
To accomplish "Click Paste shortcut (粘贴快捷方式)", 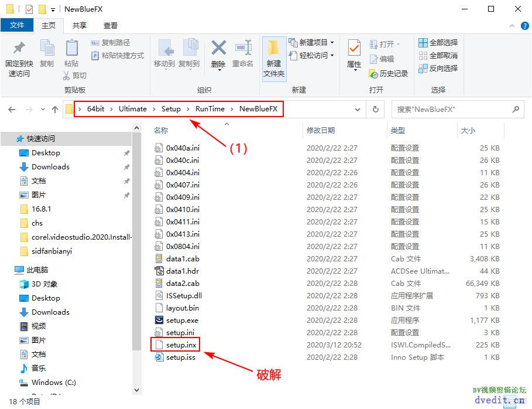I will coord(118,55).
